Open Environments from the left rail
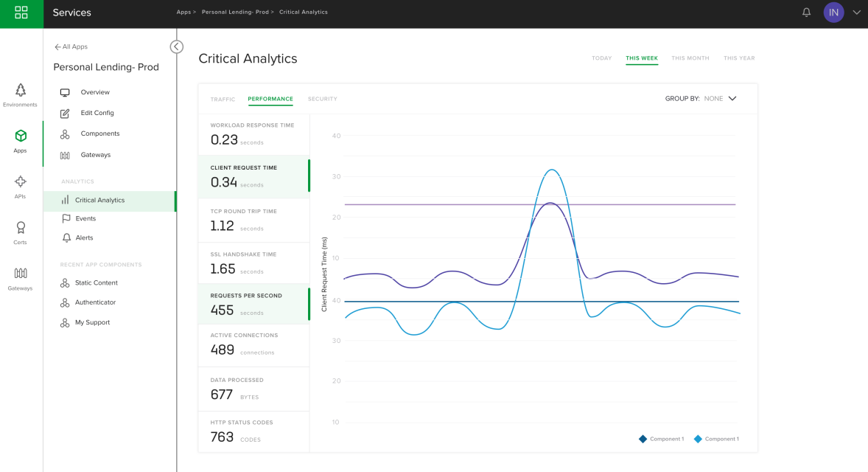868x472 pixels. point(21,95)
